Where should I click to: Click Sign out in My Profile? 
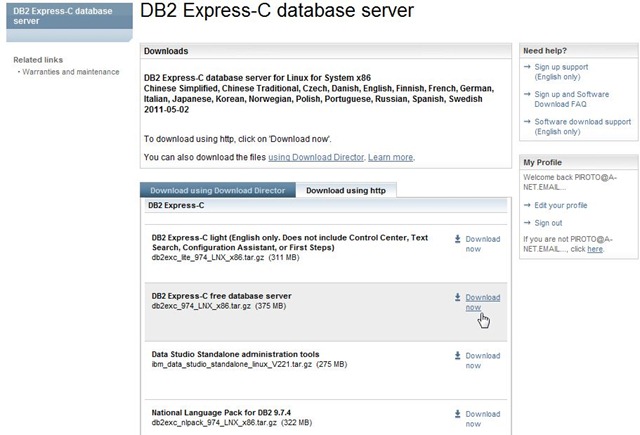point(548,223)
